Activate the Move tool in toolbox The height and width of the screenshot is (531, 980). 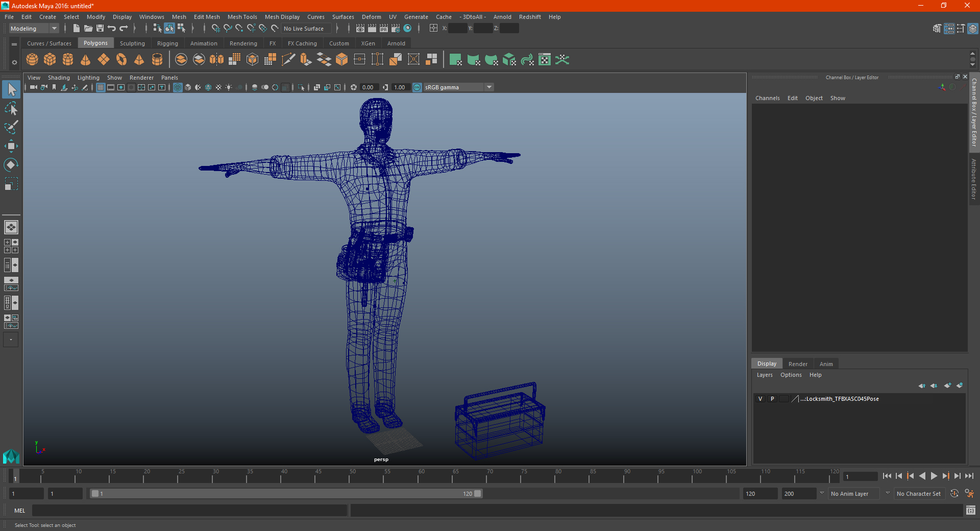[x=11, y=146]
